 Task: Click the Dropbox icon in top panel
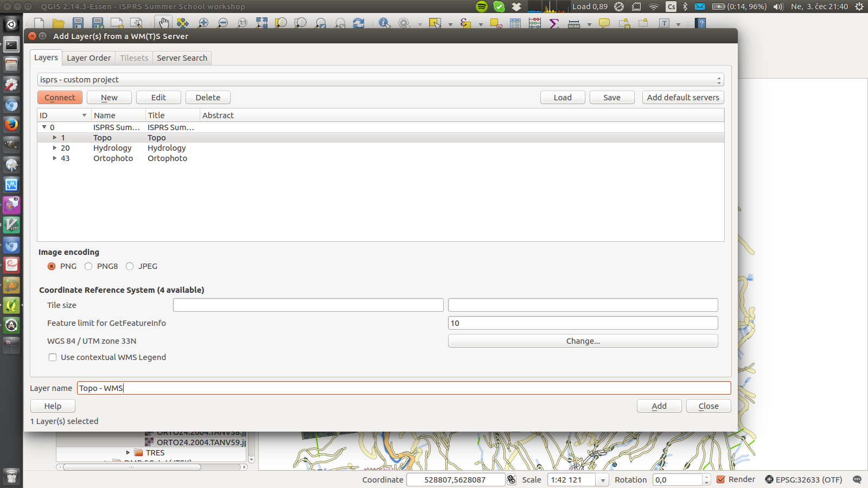tap(516, 7)
